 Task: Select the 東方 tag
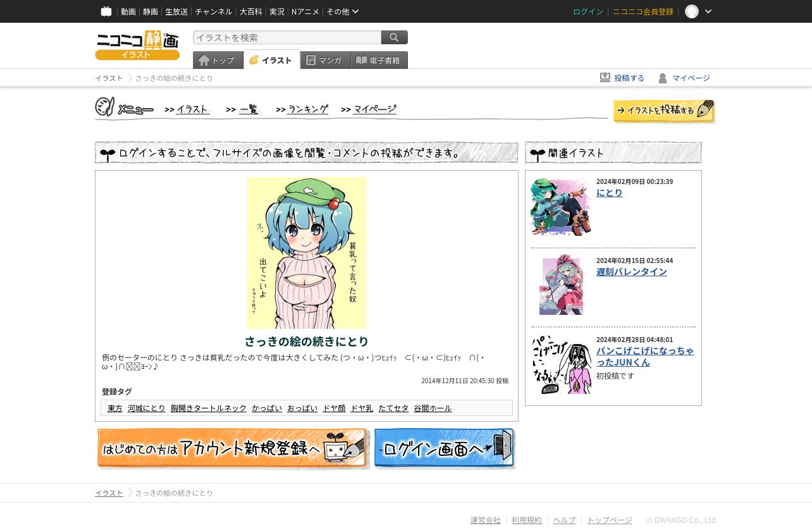point(115,408)
